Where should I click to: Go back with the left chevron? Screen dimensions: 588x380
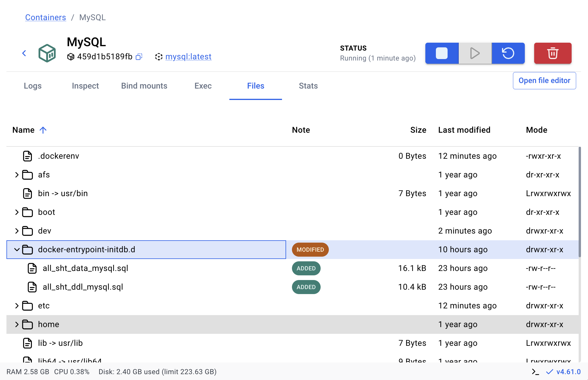point(24,53)
